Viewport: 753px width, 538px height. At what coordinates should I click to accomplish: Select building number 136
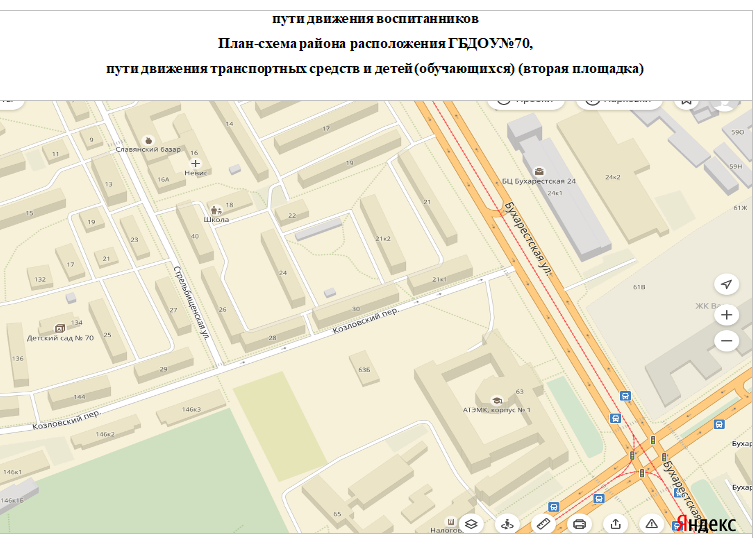tap(17, 358)
